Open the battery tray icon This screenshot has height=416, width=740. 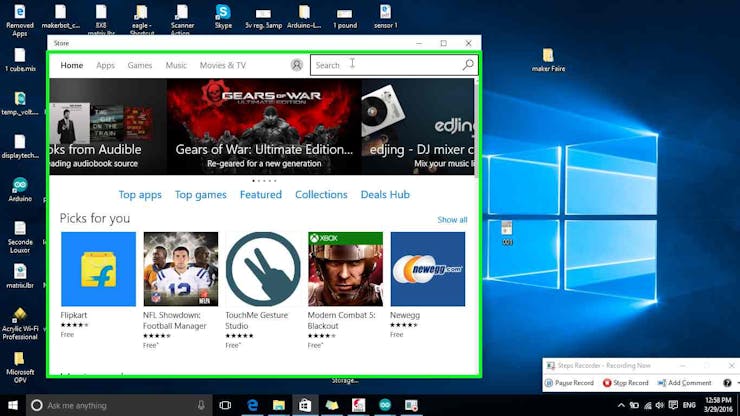coord(634,405)
